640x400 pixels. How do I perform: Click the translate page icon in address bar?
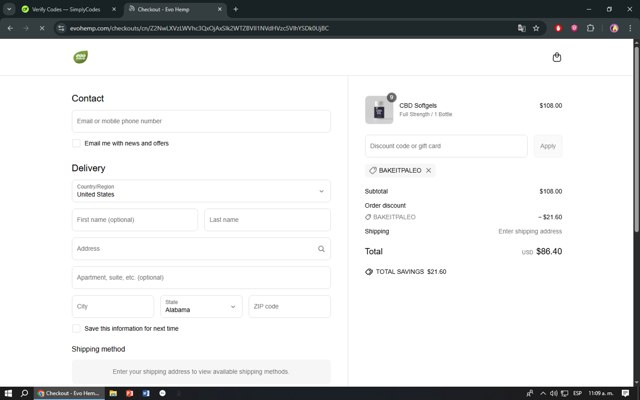pyautogui.click(x=521, y=28)
